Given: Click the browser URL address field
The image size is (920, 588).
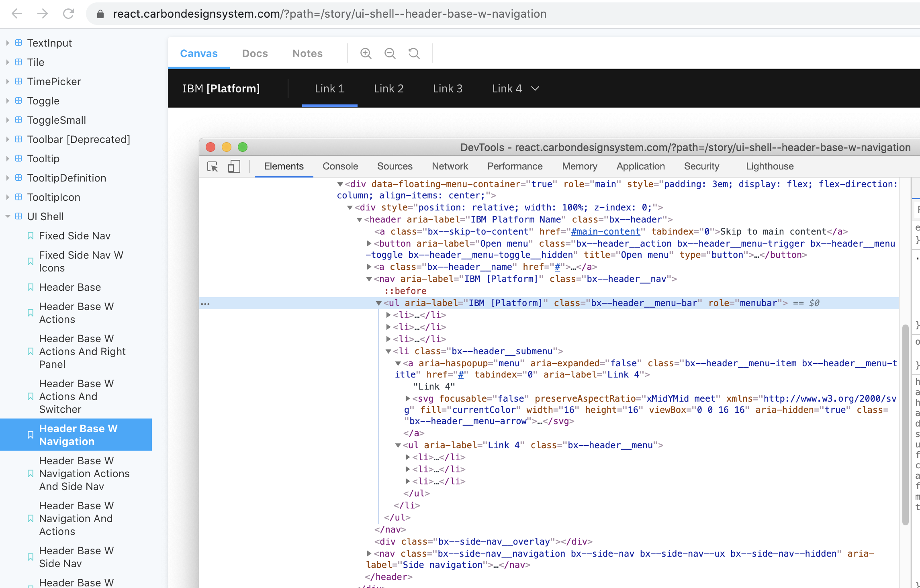Looking at the screenshot, I should click(329, 14).
